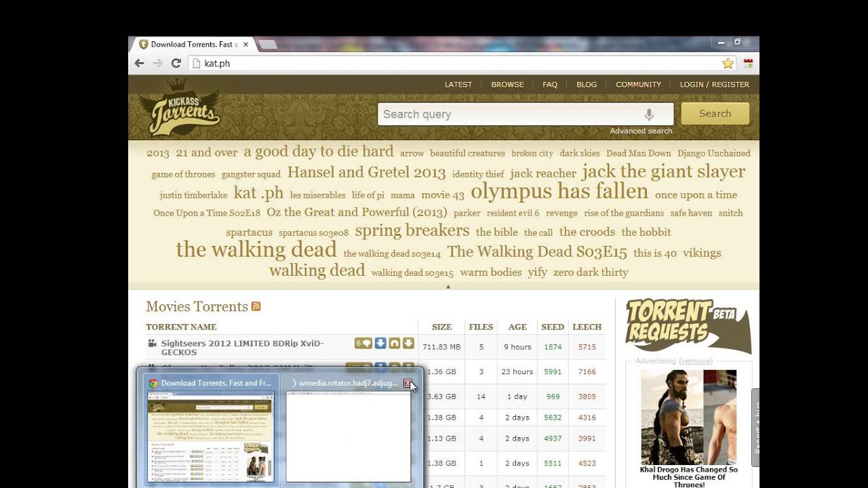The image size is (868, 488).
Task: Bookmark page with the star icon
Action: tap(728, 63)
